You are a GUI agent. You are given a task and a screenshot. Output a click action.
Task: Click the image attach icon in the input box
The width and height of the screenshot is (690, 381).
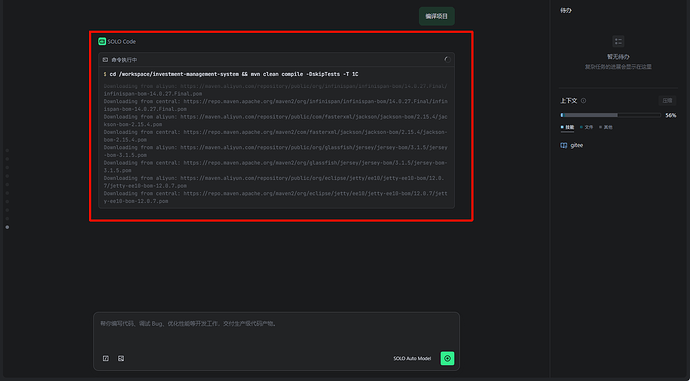121,358
